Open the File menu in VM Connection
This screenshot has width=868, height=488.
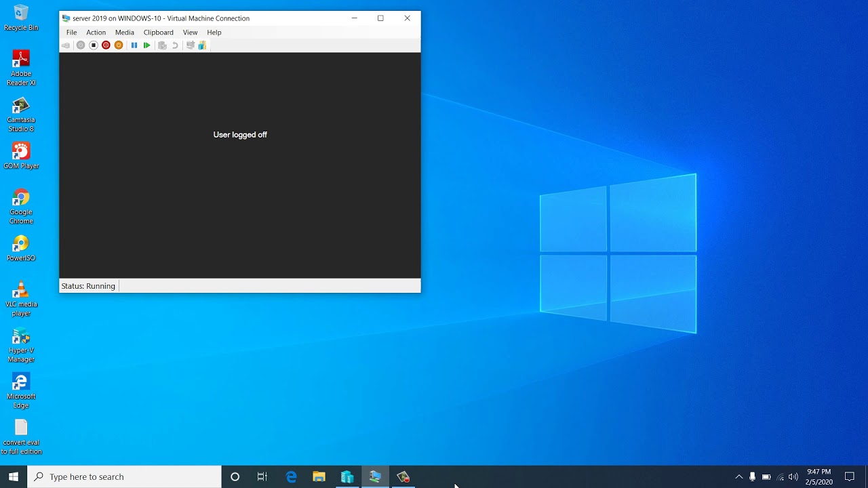[x=71, y=33]
